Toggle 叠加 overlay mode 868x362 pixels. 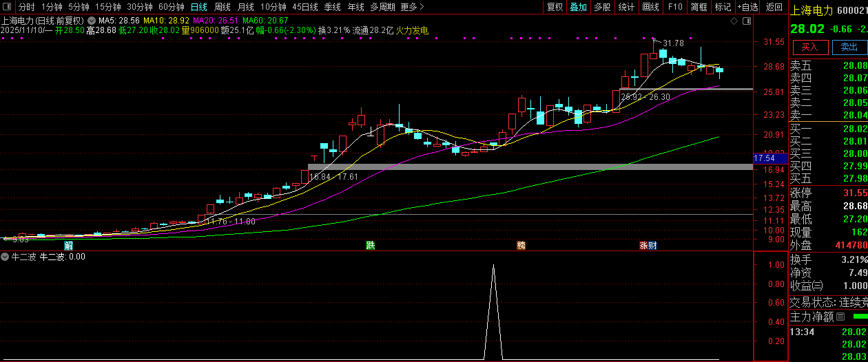coord(578,7)
